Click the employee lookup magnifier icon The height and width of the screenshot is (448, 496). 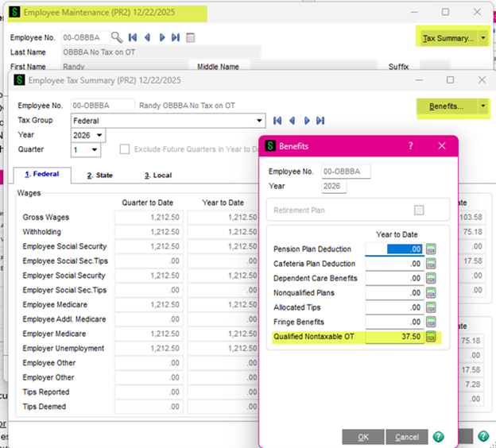pyautogui.click(x=117, y=37)
